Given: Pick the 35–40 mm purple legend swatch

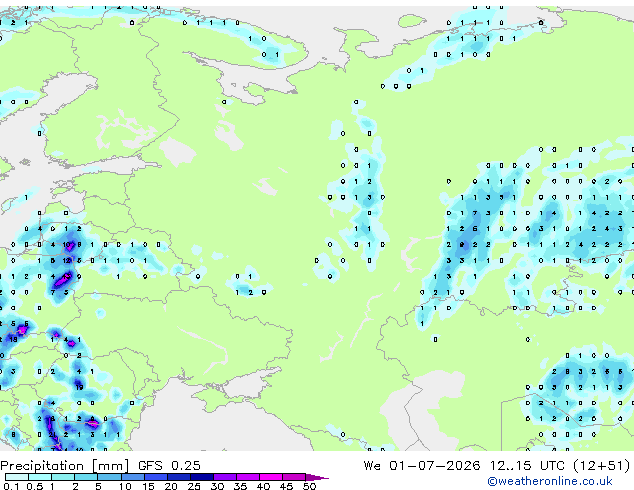Looking at the screenshot, I should coord(247,477).
